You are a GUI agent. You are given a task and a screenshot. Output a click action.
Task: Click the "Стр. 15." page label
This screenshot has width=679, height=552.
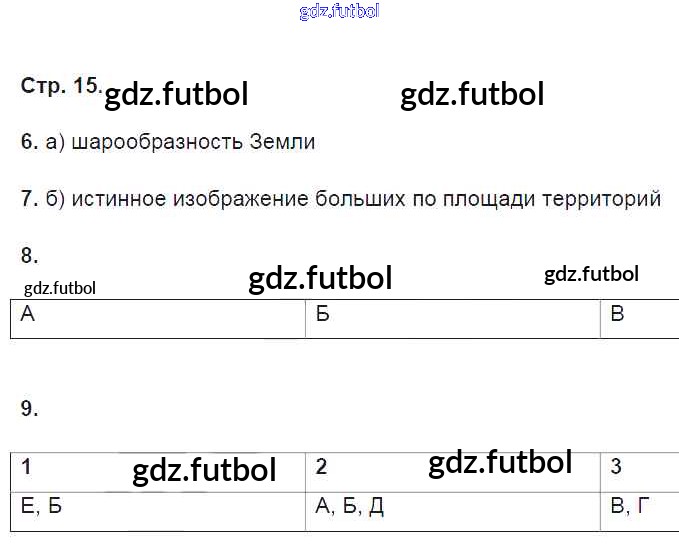pyautogui.click(x=60, y=86)
